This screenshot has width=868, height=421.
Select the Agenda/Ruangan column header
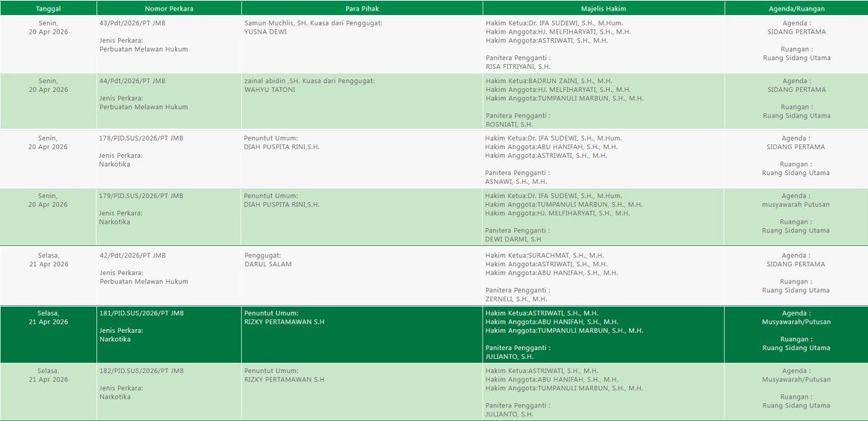(796, 8)
